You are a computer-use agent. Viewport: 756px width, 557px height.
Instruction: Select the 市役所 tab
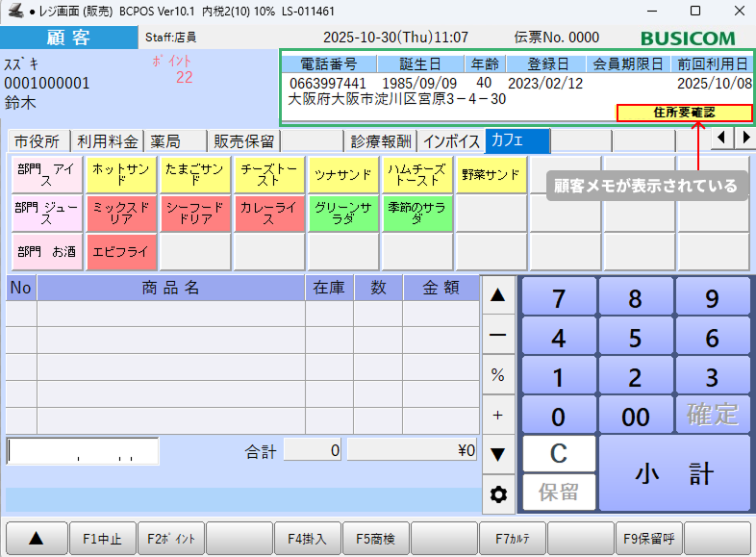tap(37, 141)
